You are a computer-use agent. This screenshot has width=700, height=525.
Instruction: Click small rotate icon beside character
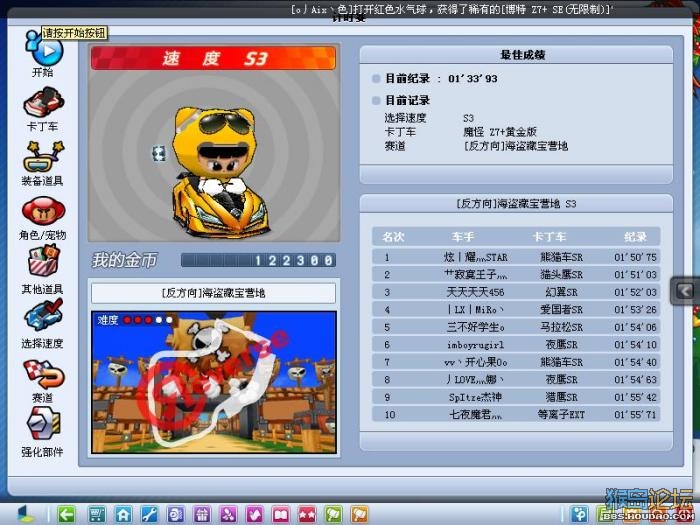[159, 153]
